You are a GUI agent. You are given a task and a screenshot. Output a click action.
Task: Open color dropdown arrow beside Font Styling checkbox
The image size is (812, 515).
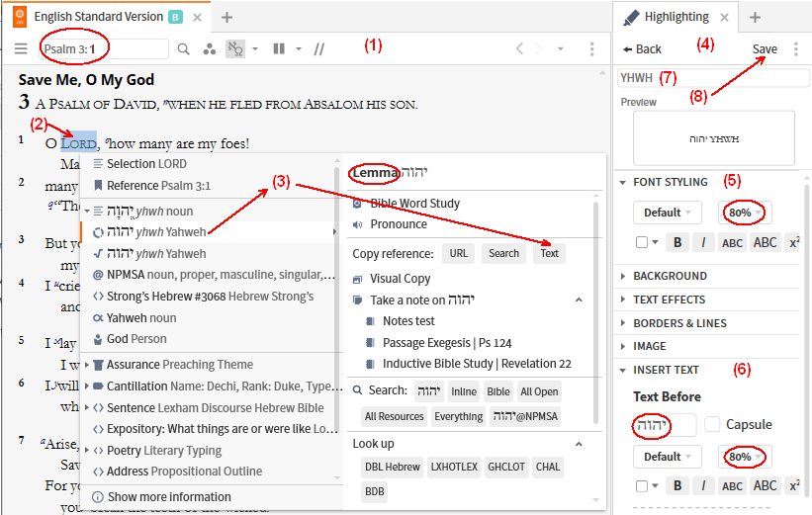(655, 242)
